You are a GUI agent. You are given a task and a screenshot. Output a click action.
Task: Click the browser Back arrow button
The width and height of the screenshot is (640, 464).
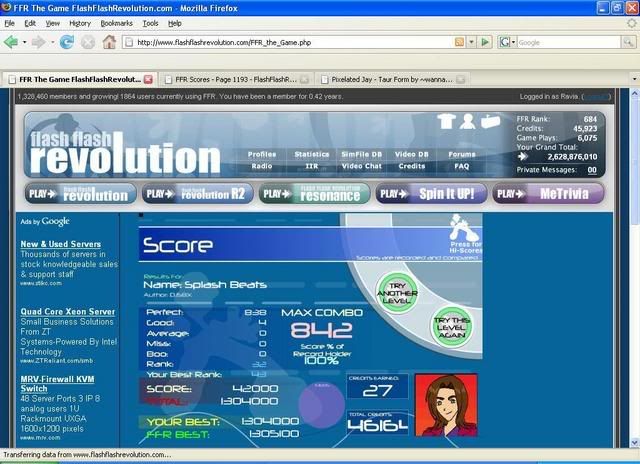click(x=12, y=42)
